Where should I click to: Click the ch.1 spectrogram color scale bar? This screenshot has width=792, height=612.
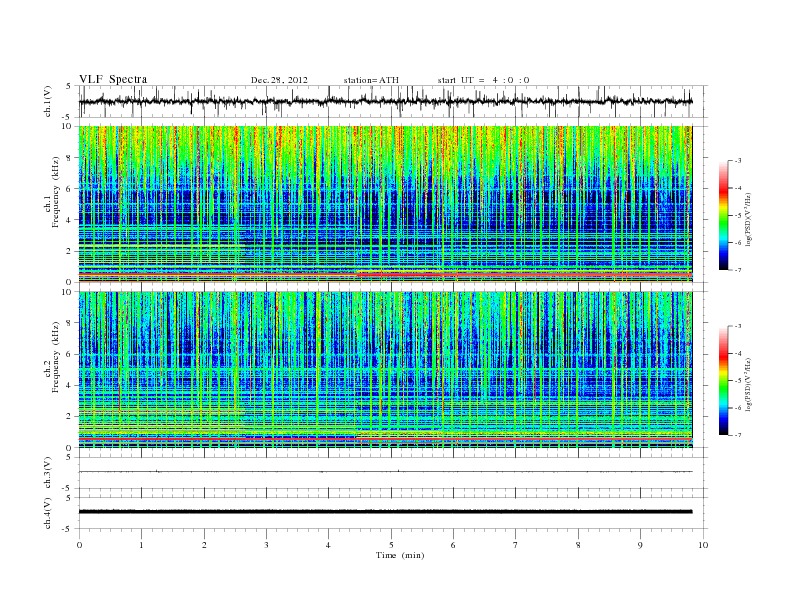coord(724,215)
